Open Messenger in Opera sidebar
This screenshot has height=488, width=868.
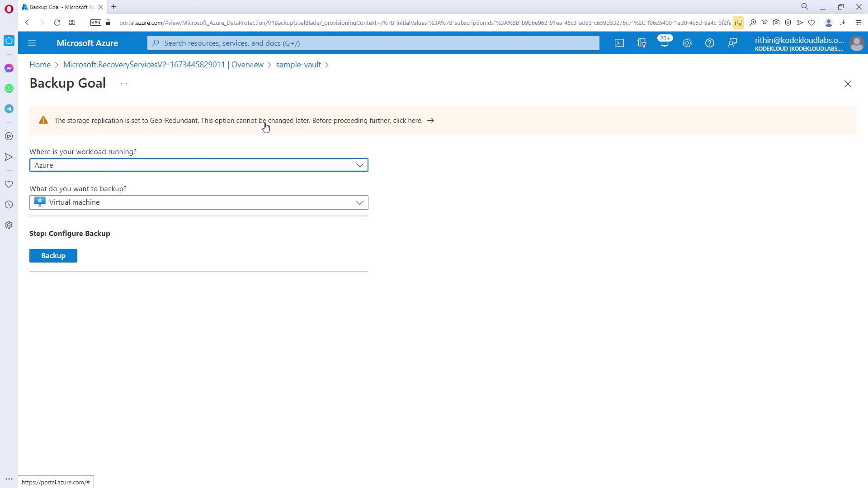(x=9, y=68)
